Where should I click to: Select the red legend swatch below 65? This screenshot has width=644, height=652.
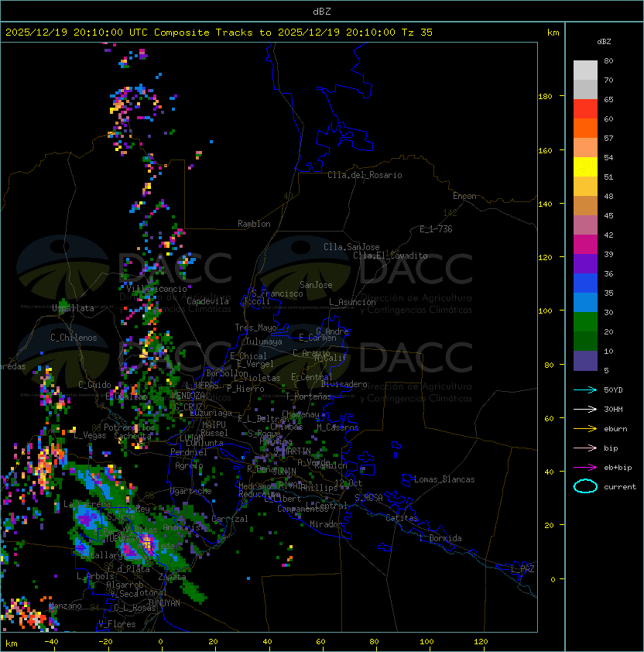tap(585, 109)
